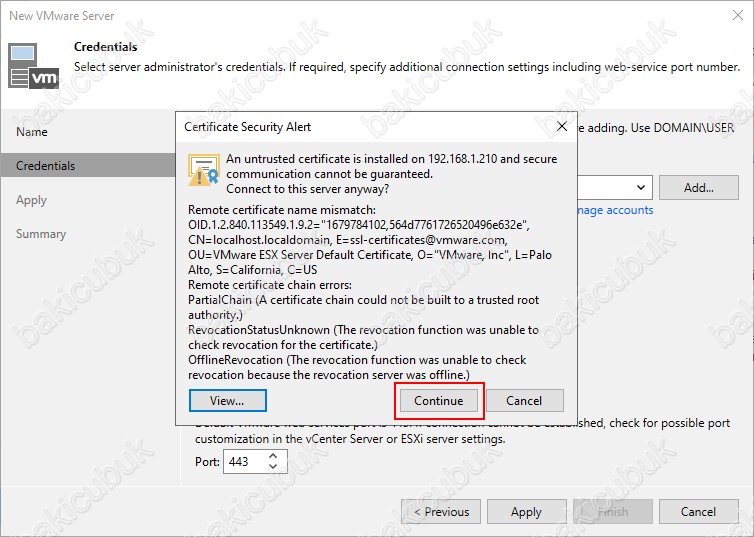The width and height of the screenshot is (754, 537).
Task: Click Cancel in the Certificate Security Alert dialog
Action: (525, 400)
